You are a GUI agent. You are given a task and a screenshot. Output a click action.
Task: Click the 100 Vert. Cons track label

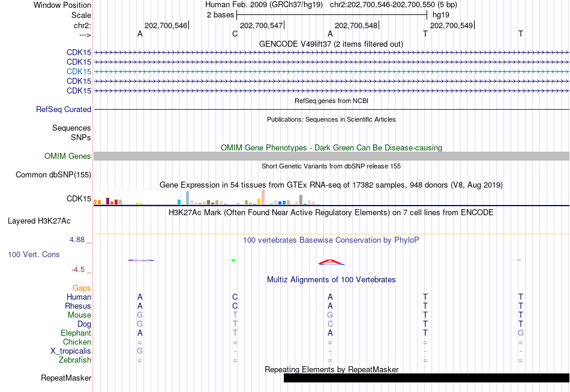click(x=34, y=254)
